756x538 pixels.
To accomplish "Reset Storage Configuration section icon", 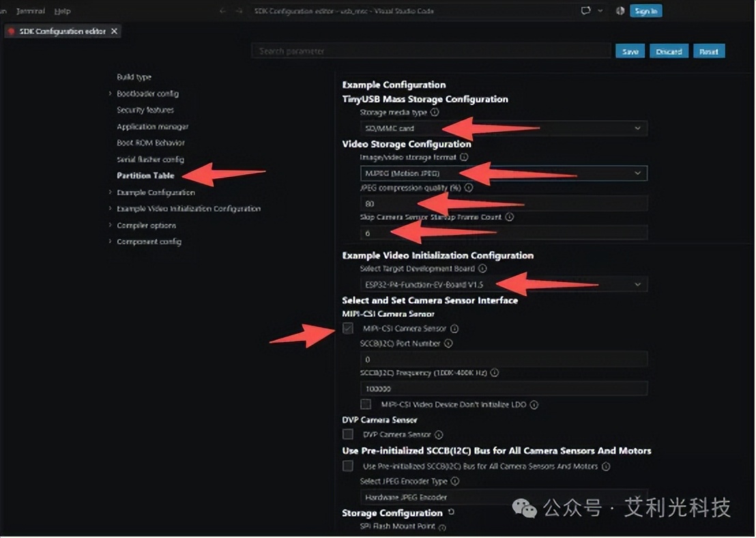I will click(x=451, y=512).
